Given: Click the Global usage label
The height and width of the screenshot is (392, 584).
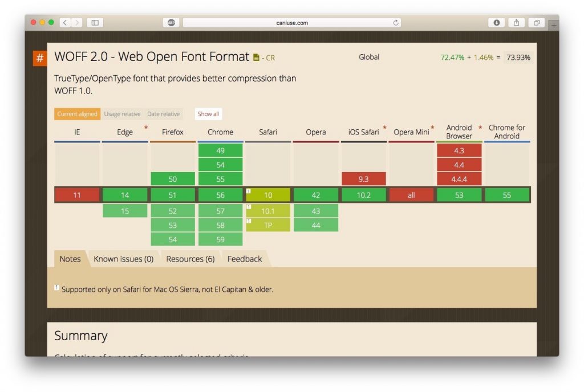Looking at the screenshot, I should [369, 57].
